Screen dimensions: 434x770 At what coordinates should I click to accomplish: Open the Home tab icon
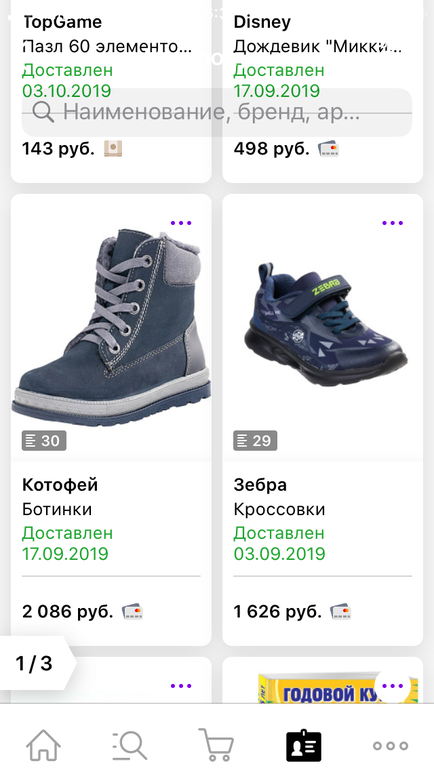coord(43,744)
